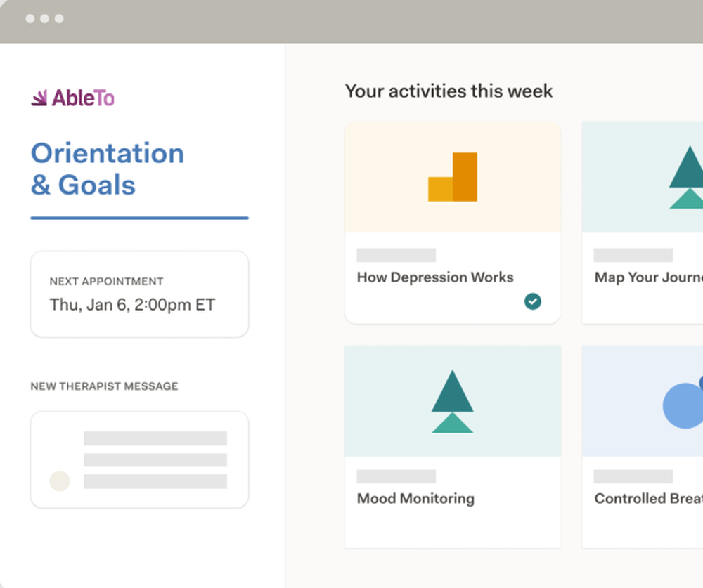Open the How Depression Works activity
The height and width of the screenshot is (588, 703).
pyautogui.click(x=435, y=277)
